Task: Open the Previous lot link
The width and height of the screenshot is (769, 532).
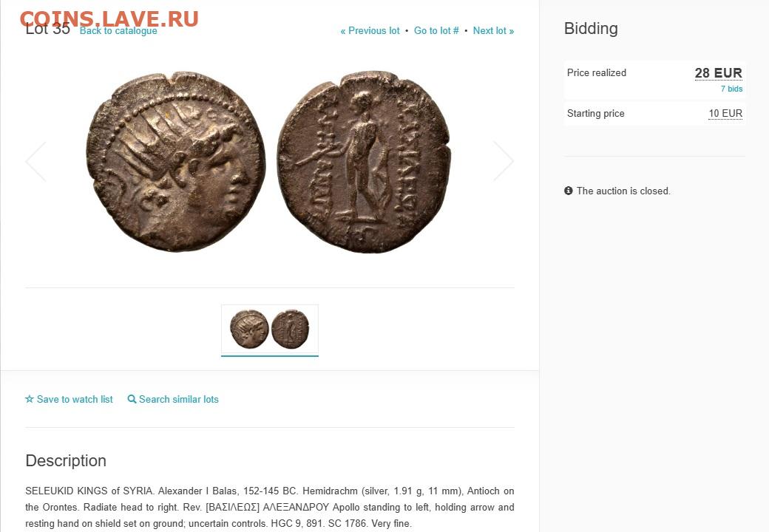Action: click(x=370, y=31)
